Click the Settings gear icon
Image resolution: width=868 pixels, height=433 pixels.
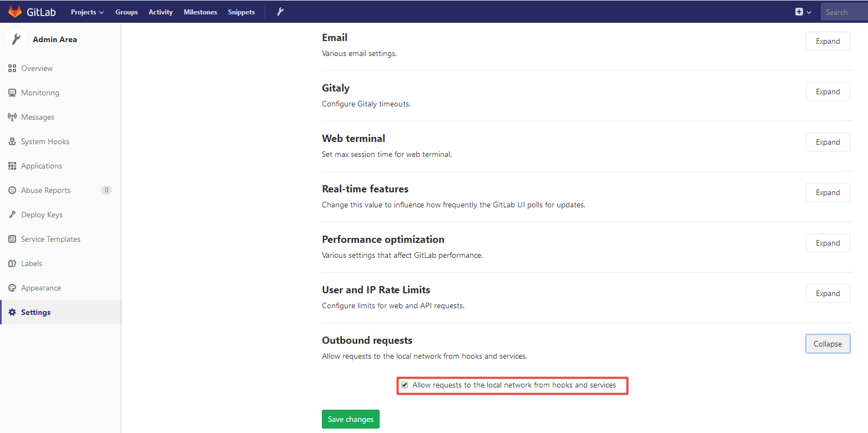pos(12,312)
